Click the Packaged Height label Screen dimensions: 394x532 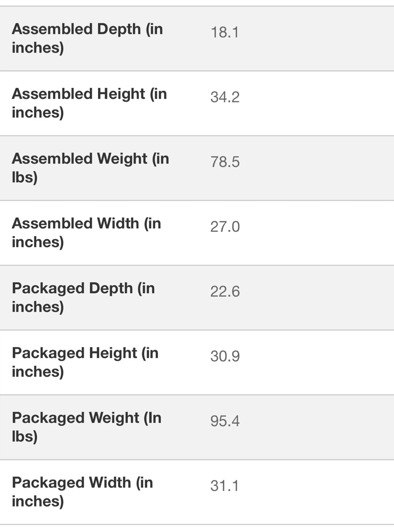pyautogui.click(x=85, y=362)
